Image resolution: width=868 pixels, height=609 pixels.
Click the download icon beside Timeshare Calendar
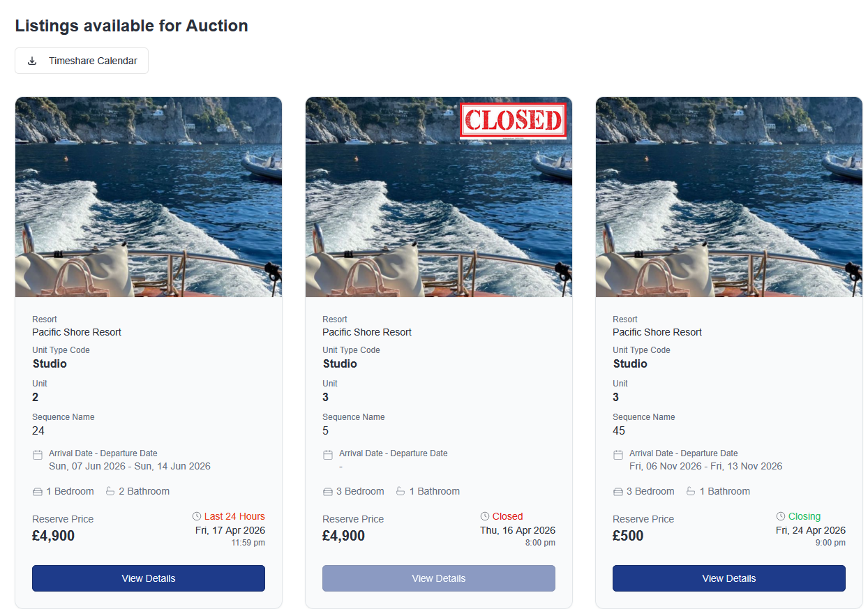click(x=32, y=61)
